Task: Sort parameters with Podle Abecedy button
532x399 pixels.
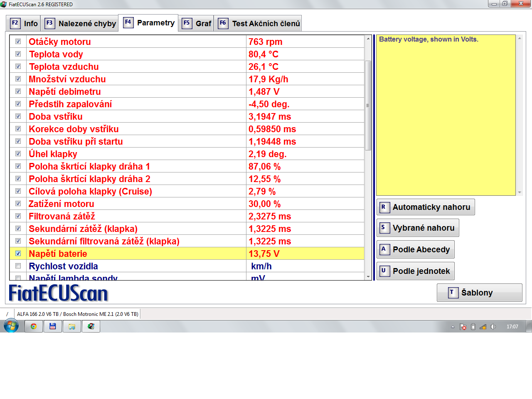Action: [x=415, y=249]
